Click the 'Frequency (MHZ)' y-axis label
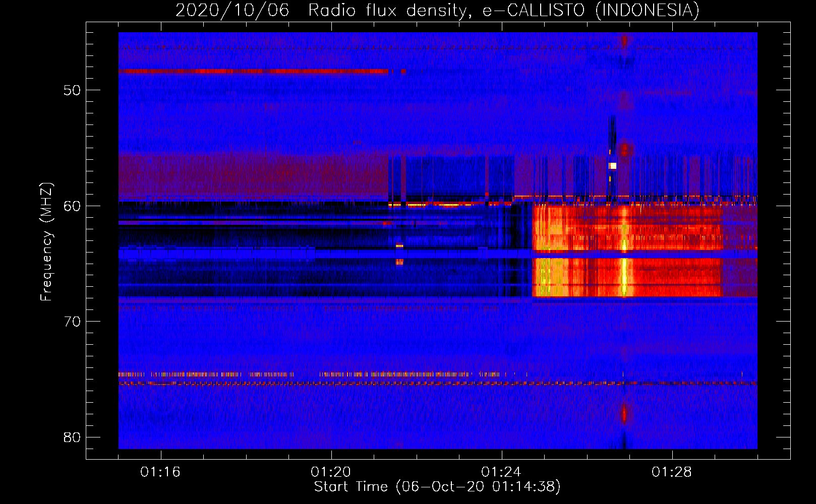Image resolution: width=816 pixels, height=504 pixels. (46, 242)
